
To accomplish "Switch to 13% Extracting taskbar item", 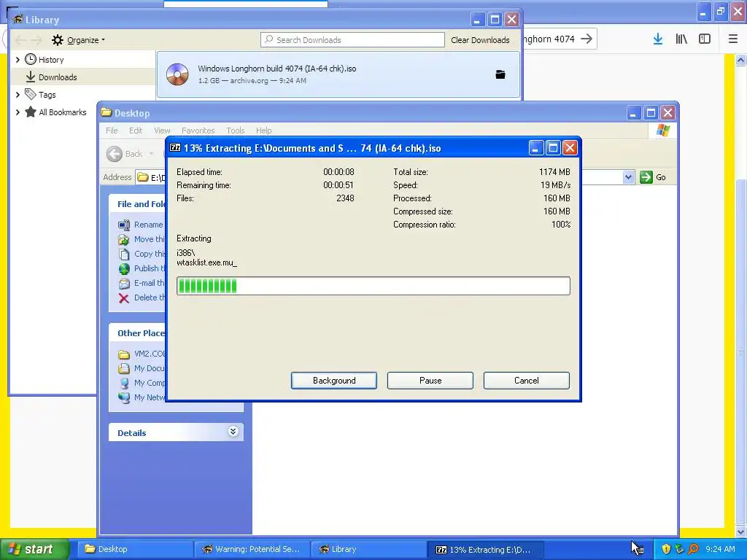I will (486, 549).
